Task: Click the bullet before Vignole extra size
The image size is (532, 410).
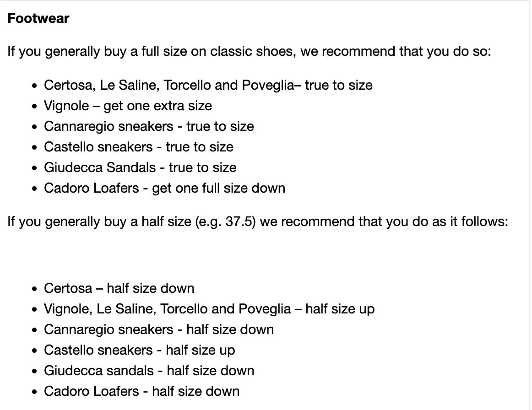Action: click(34, 107)
